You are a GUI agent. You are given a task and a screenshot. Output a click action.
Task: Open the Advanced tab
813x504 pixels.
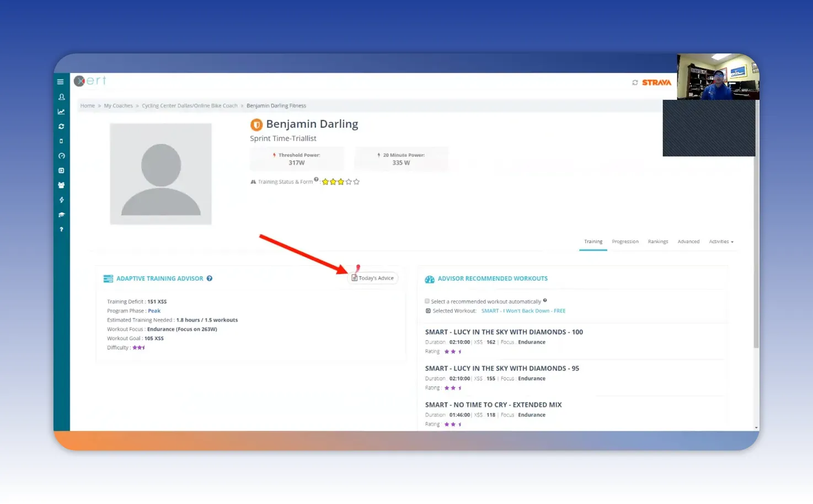[688, 242]
